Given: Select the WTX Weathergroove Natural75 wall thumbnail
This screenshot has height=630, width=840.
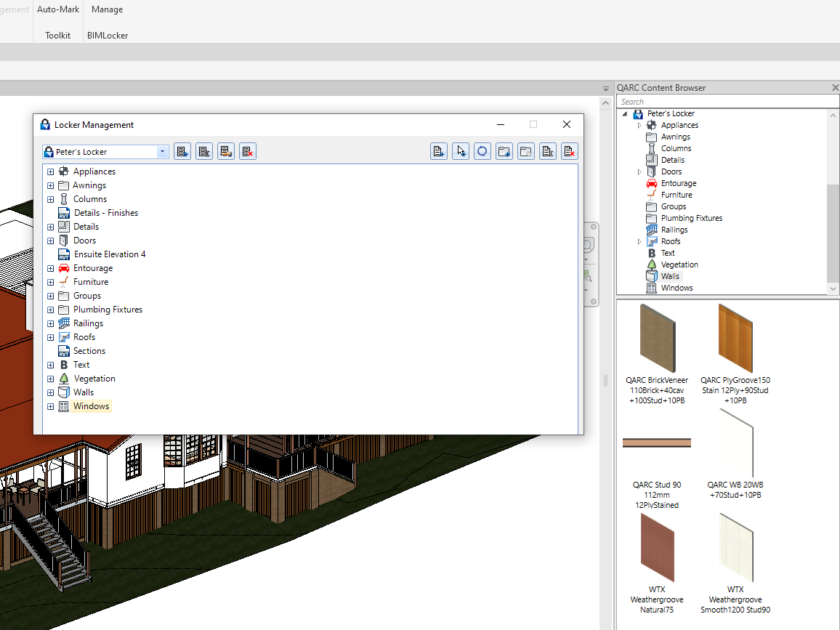Looking at the screenshot, I should point(657,550).
